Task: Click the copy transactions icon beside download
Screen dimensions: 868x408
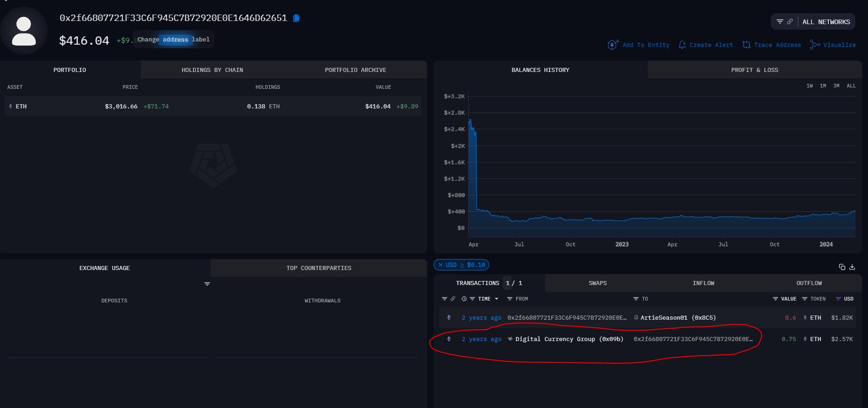Action: pyautogui.click(x=842, y=267)
